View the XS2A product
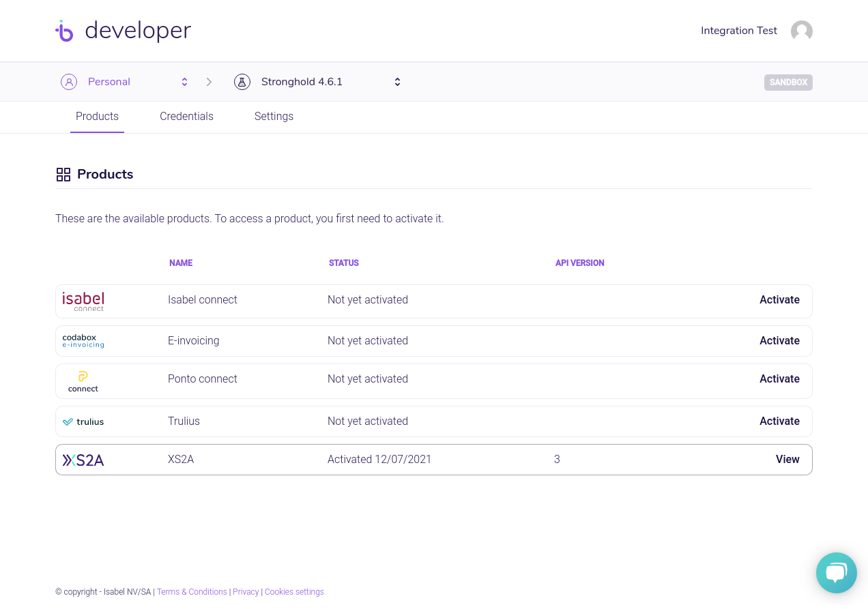868x609 pixels. pyautogui.click(x=787, y=460)
